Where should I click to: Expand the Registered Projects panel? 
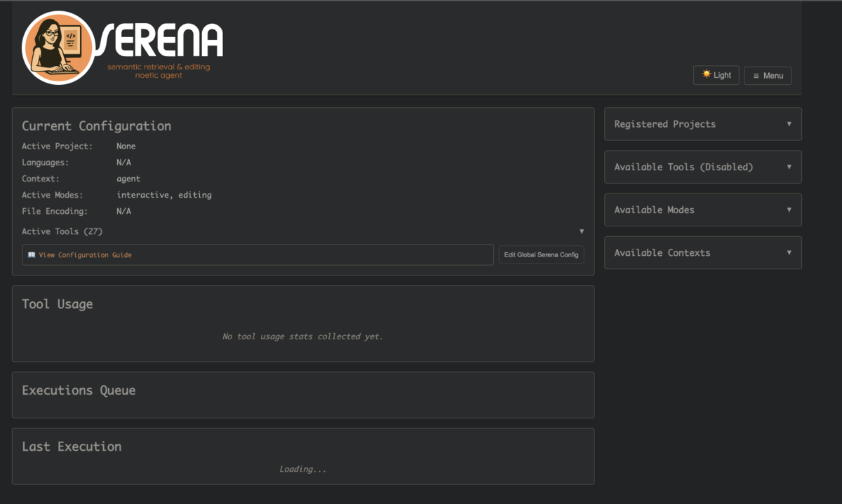tap(702, 124)
